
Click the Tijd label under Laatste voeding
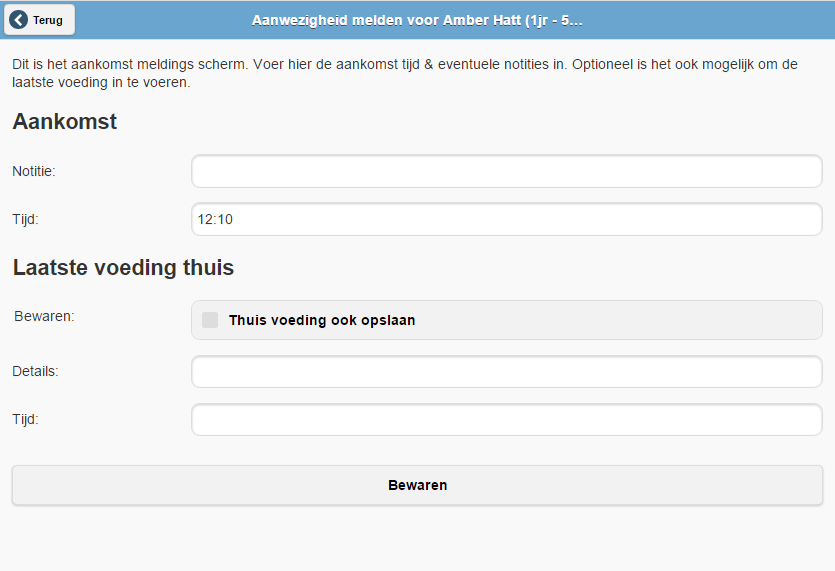pyautogui.click(x=25, y=420)
